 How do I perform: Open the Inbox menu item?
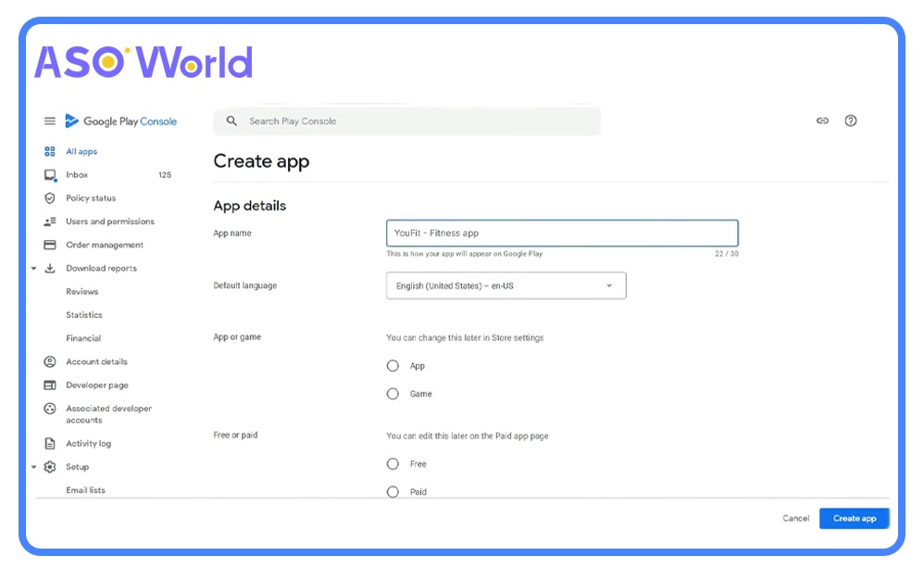point(77,175)
